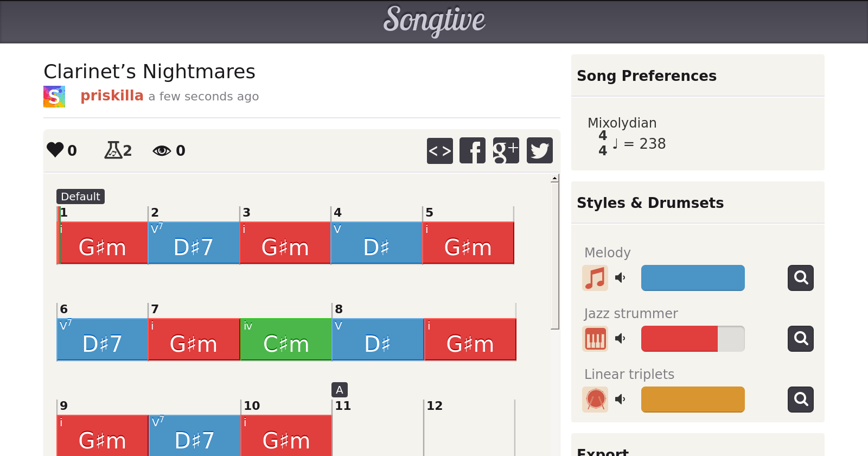
Task: Share song on Google Plus
Action: [x=506, y=150]
